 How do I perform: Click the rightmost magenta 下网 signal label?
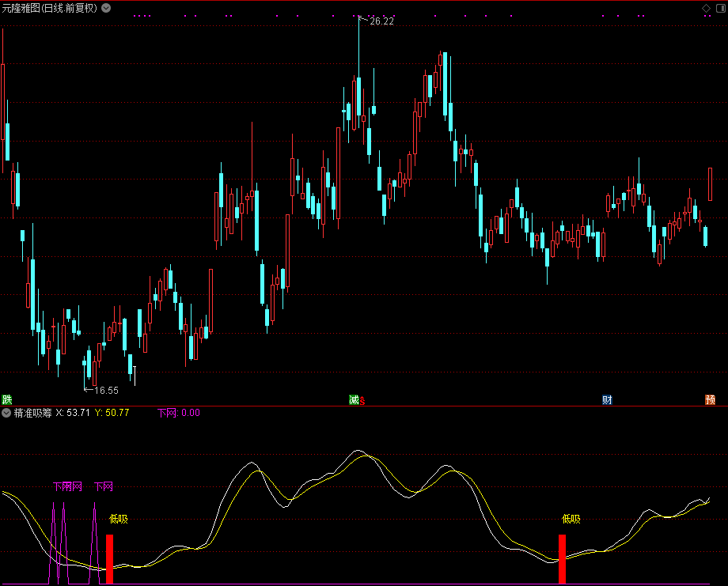[104, 486]
